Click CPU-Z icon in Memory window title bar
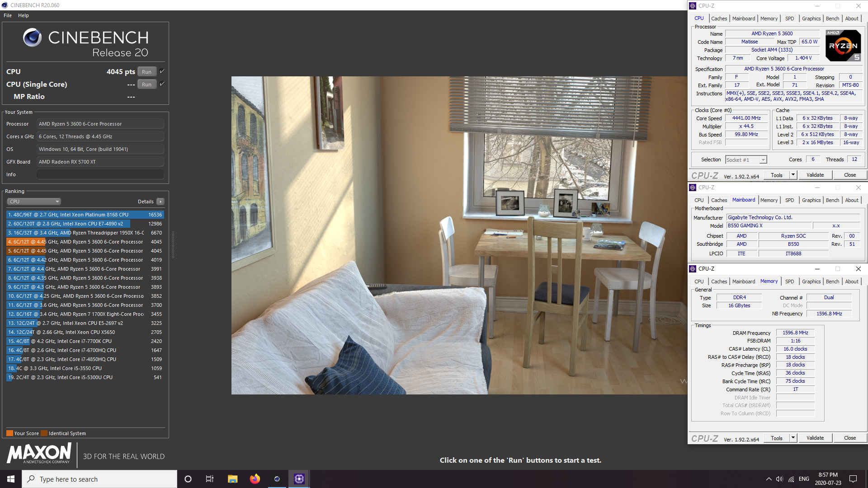868x488 pixels. tap(693, 269)
